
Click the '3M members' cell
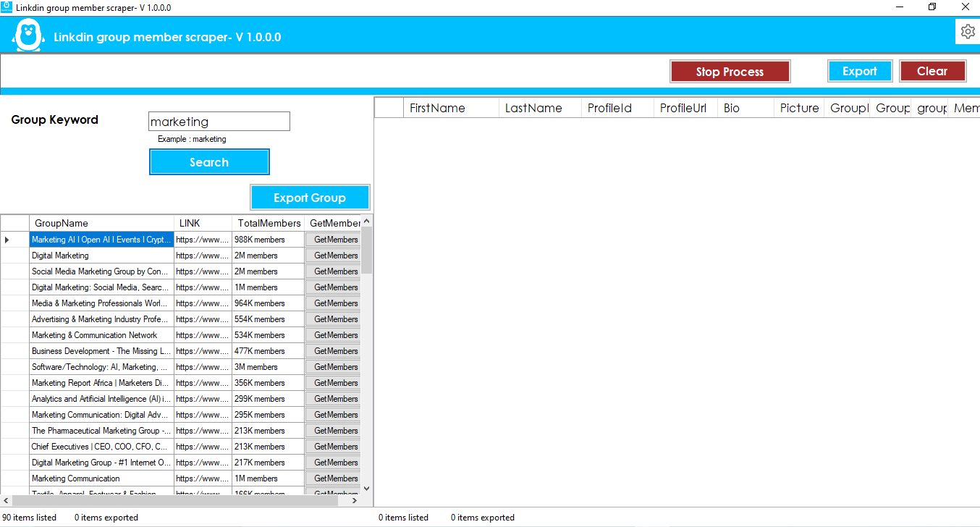(269, 367)
